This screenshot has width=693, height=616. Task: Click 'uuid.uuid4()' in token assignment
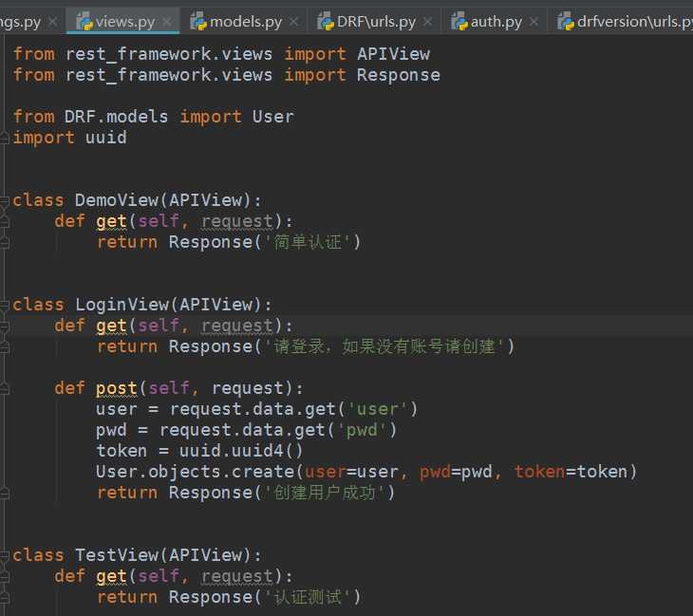(x=241, y=451)
